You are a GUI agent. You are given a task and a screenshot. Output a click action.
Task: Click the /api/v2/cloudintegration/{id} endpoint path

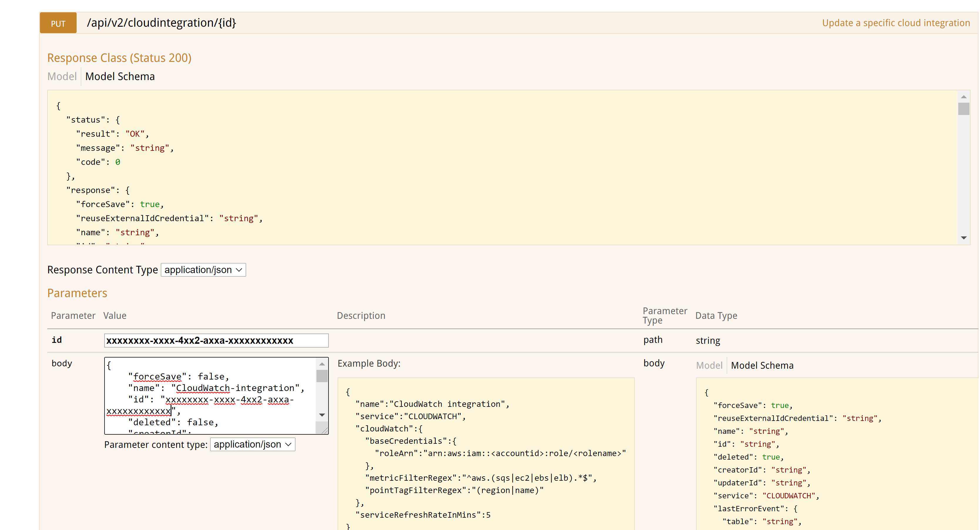click(x=161, y=23)
